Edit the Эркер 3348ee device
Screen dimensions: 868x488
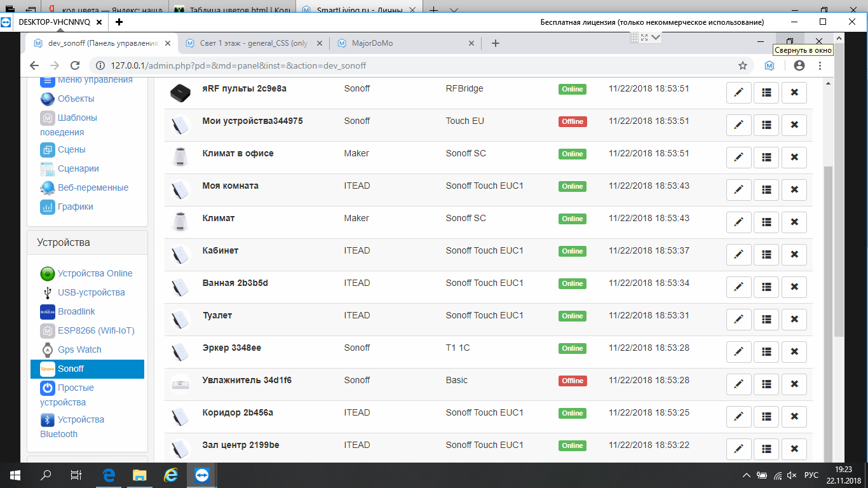pyautogui.click(x=738, y=352)
